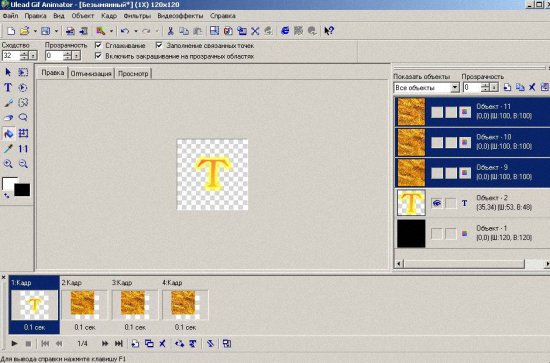
Task: Hide Объект - 2 using eye icon
Action: [437, 203]
